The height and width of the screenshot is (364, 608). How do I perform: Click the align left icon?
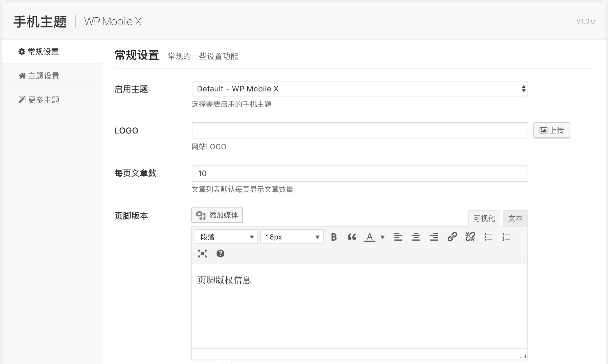[398, 237]
